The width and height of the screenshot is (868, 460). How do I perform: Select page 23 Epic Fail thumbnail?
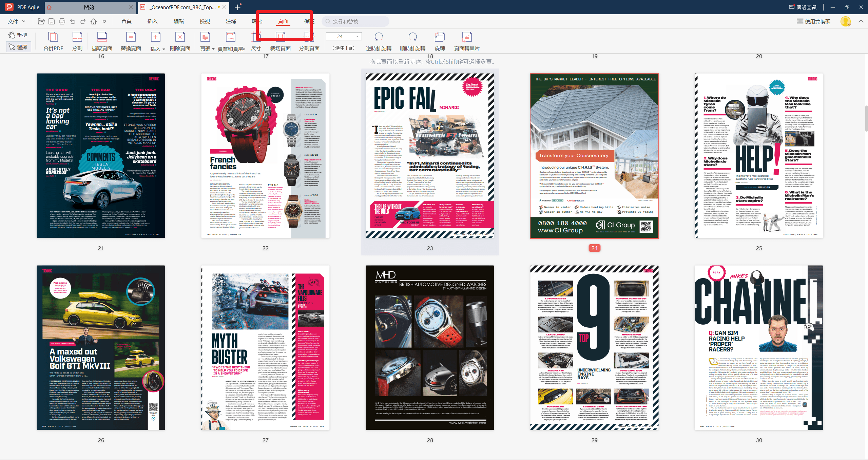[x=430, y=156]
